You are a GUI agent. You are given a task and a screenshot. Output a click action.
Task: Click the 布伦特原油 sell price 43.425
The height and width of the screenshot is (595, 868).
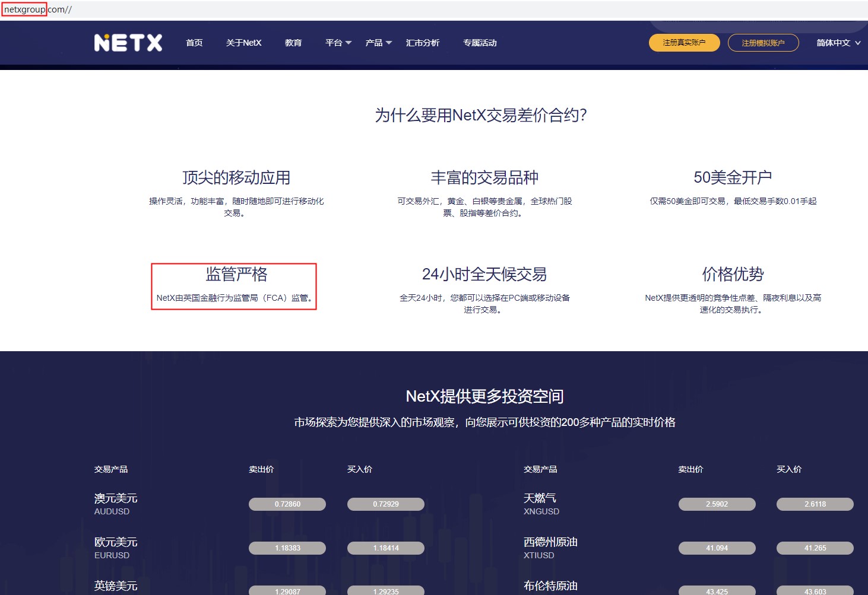(x=716, y=591)
